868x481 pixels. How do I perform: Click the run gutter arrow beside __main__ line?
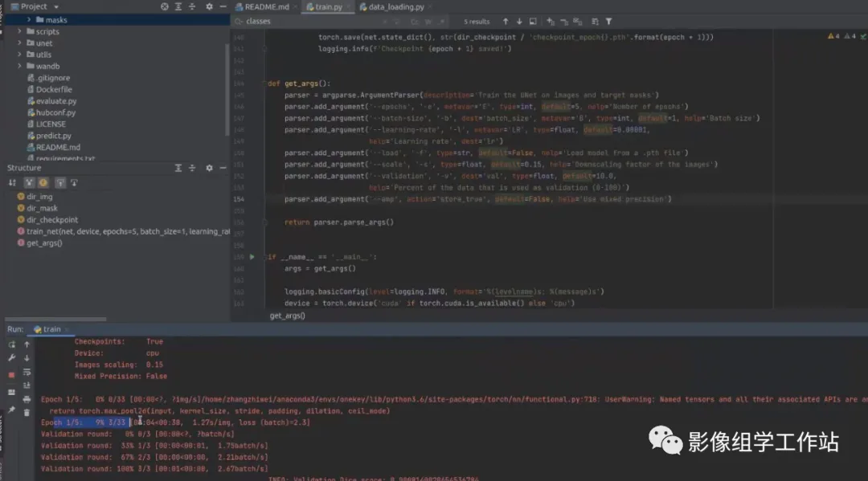(252, 257)
